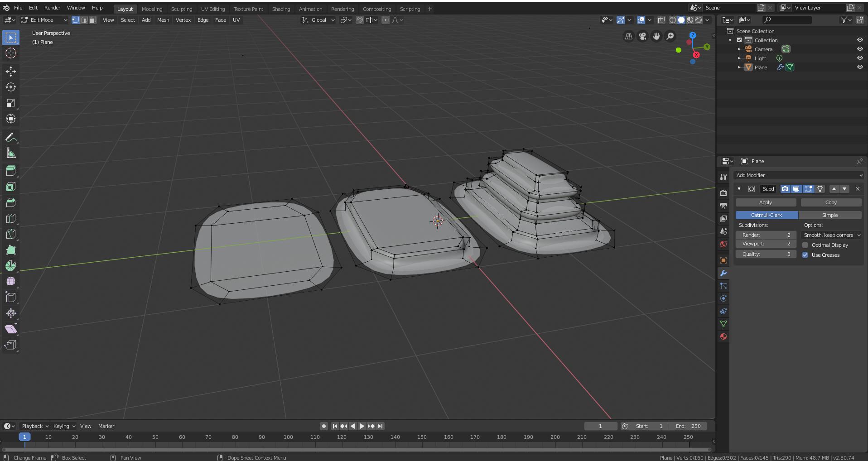Select the Inset Faces tool
Image resolution: width=868 pixels, height=461 pixels.
coord(11,187)
